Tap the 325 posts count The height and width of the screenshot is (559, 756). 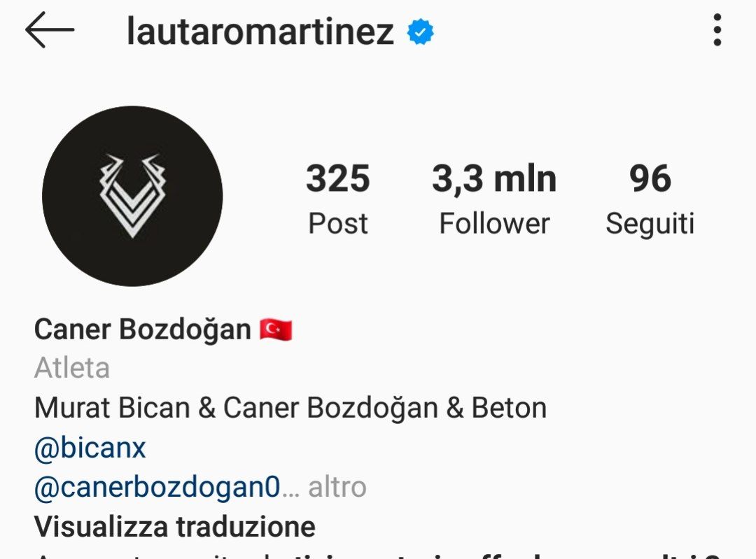tap(337, 178)
